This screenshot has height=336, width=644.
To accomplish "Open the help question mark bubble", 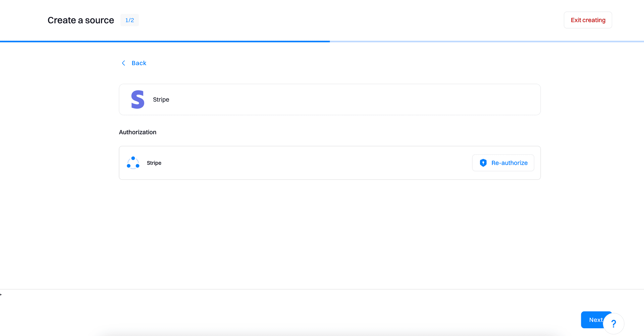I will pyautogui.click(x=613, y=324).
